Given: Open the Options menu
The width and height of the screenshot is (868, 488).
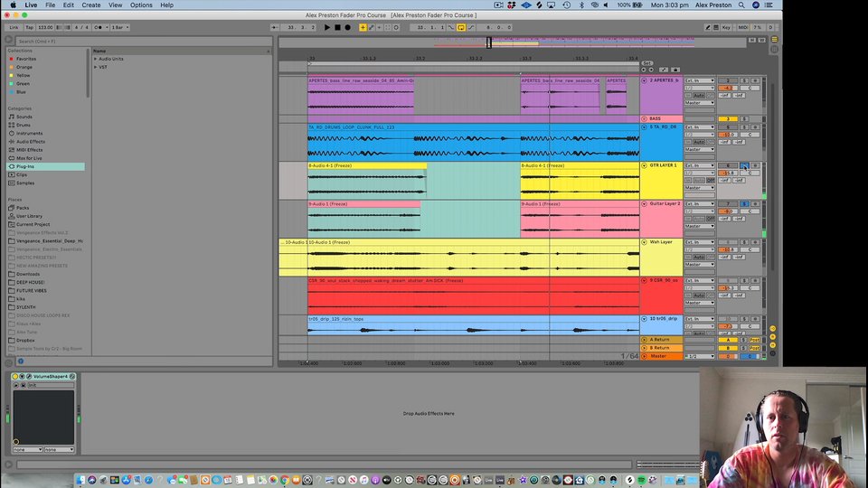Looking at the screenshot, I should pyautogui.click(x=141, y=5).
